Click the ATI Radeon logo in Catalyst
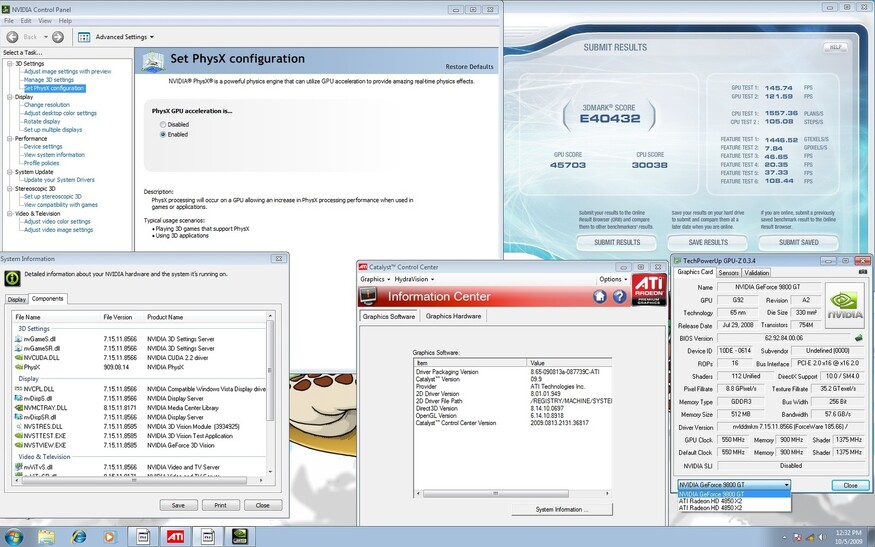The image size is (875, 547). [x=649, y=290]
